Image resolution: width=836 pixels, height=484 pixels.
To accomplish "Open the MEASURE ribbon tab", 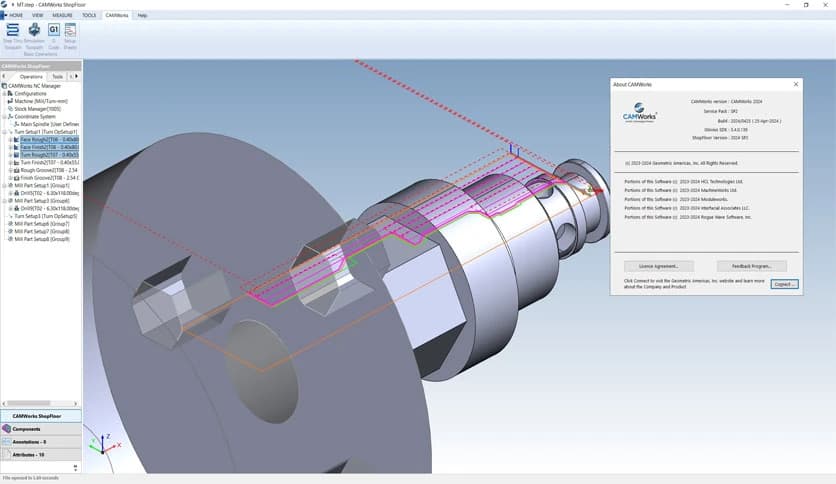I will 62,16.
